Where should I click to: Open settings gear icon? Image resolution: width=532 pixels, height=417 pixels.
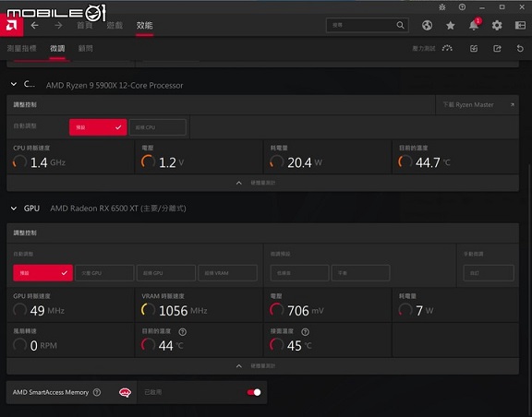pos(497,26)
